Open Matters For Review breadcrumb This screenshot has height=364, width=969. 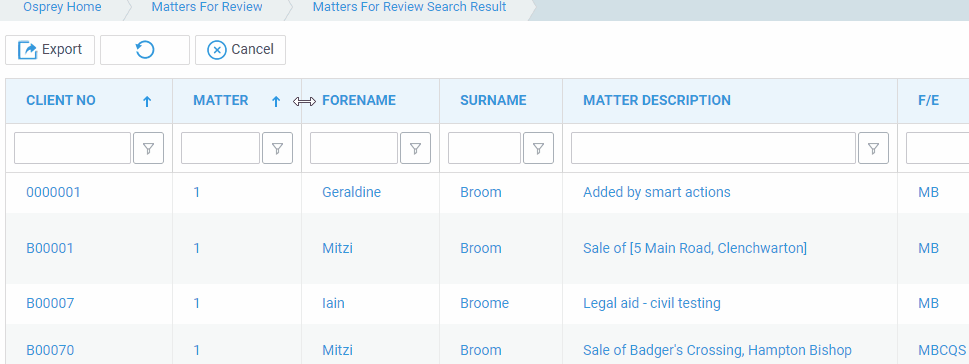tap(207, 7)
